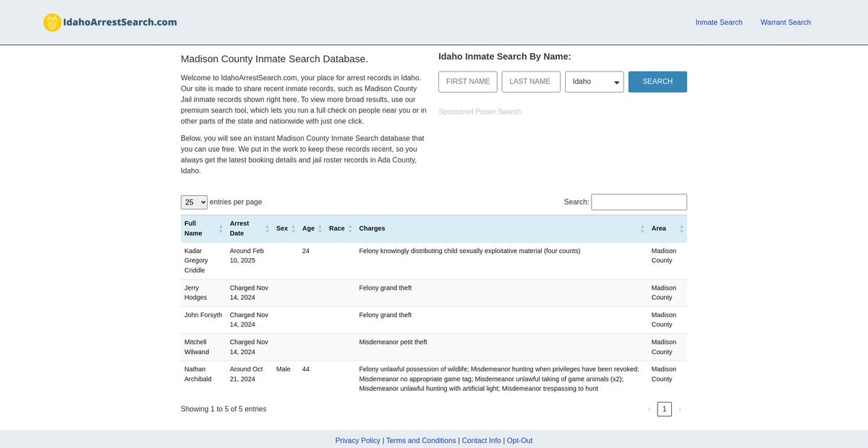The image size is (868, 448).
Task: Expand the entries per page selector
Action: coord(194,202)
